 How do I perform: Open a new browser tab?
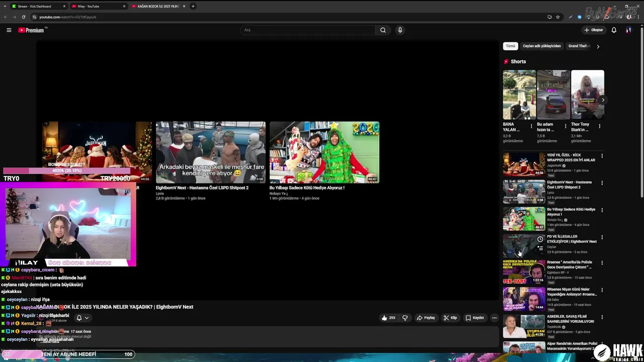pos(193,7)
